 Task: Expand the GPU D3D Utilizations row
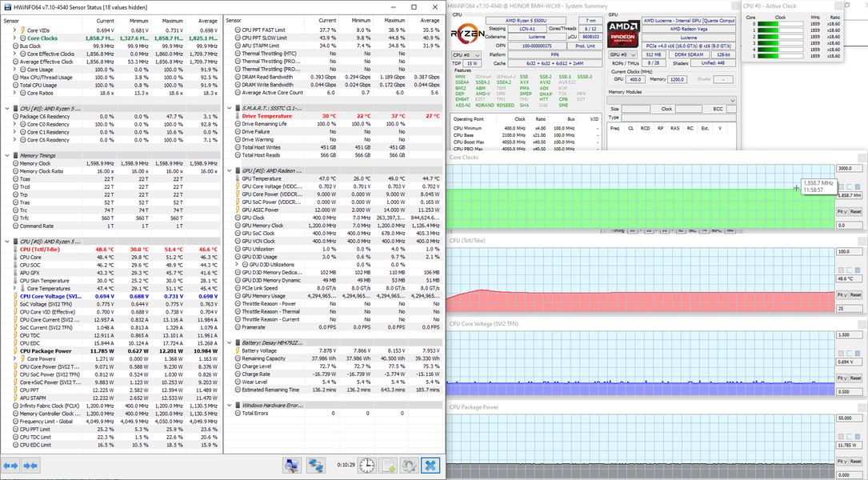point(237,265)
